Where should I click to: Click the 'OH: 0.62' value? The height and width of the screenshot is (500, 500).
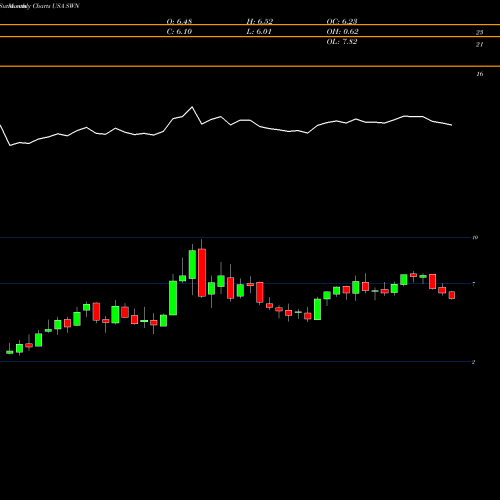pos(342,32)
